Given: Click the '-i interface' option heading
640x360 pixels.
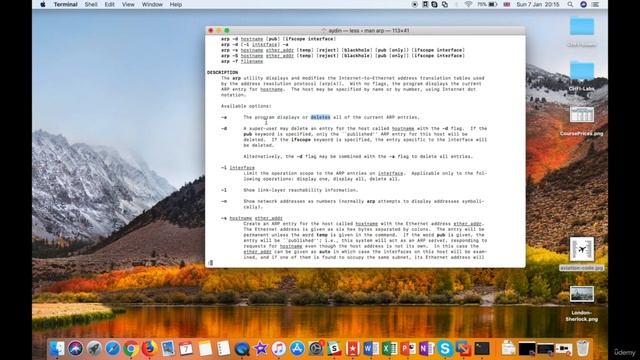Looking at the screenshot, I should [238, 168].
